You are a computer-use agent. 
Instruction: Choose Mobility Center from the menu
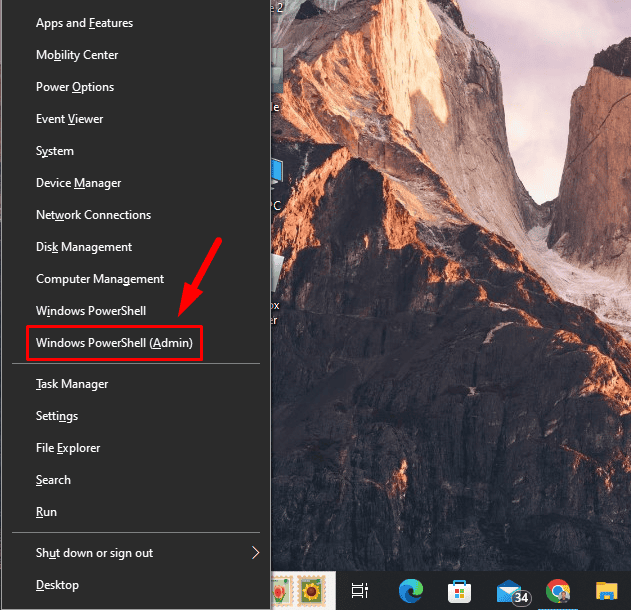click(x=77, y=55)
